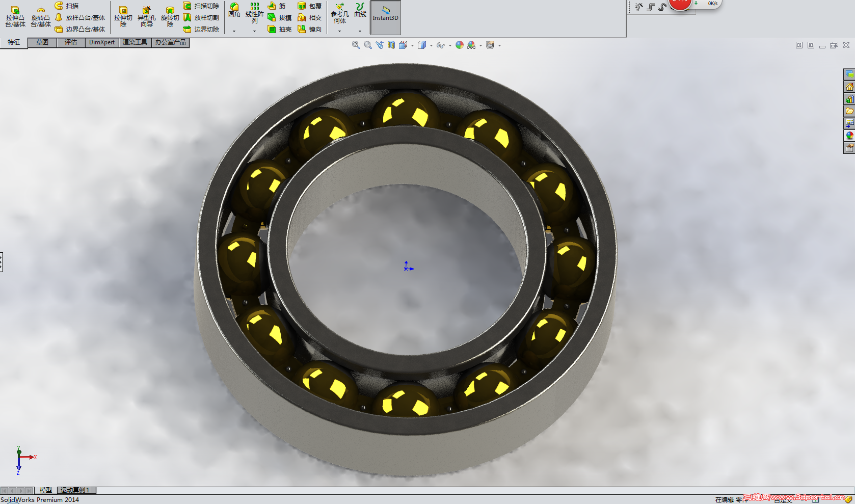Switch to the 特征 features tab
855x504 pixels.
(x=14, y=42)
